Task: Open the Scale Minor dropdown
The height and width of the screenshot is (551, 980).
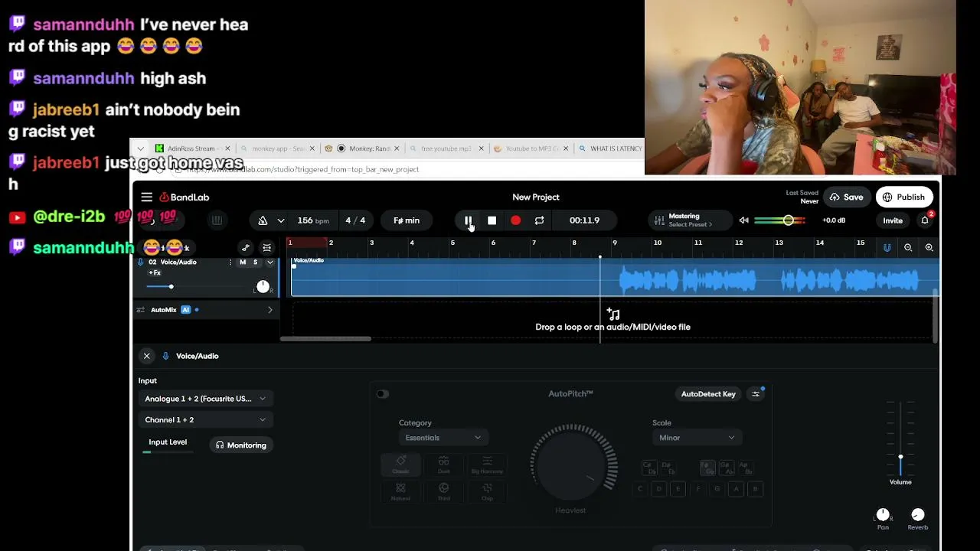Action: [x=697, y=438]
